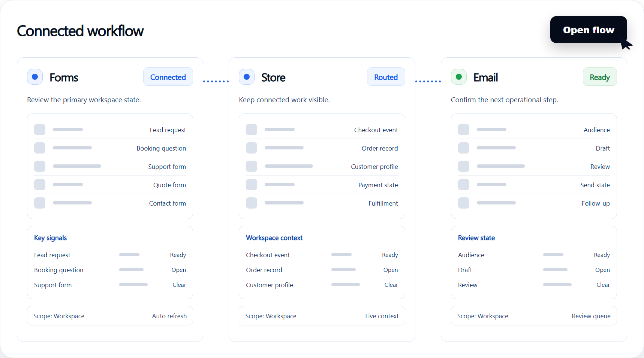Image resolution: width=644 pixels, height=358 pixels.
Task: Select the Review row icon in Email list
Action: point(464,166)
